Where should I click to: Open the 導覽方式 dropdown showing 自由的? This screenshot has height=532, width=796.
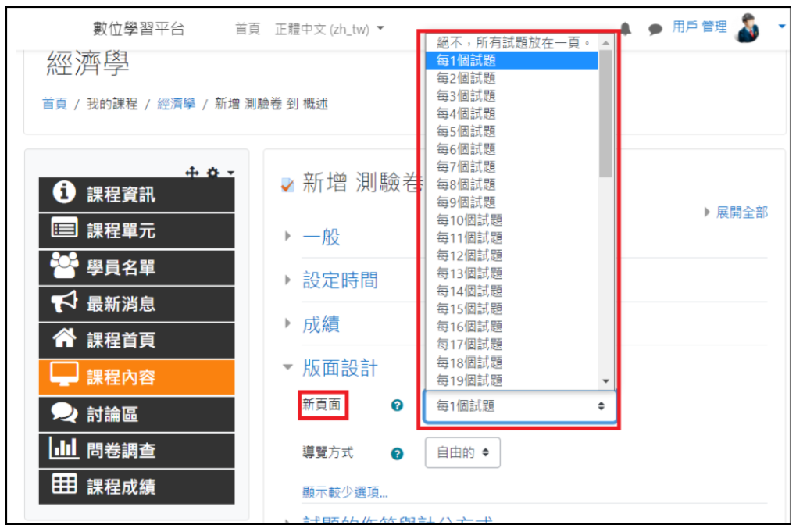point(462,452)
